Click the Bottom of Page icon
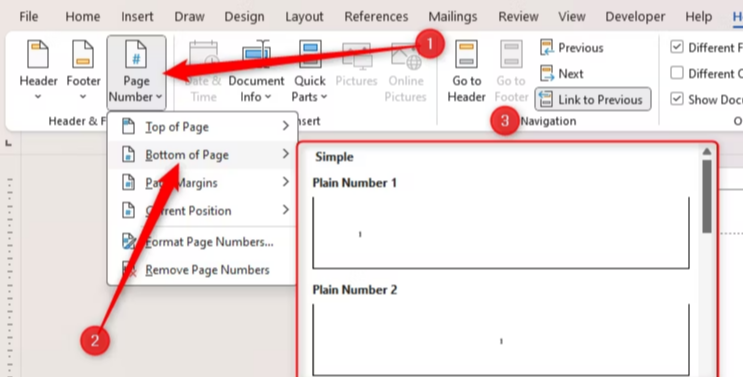The image size is (743, 377). (128, 155)
